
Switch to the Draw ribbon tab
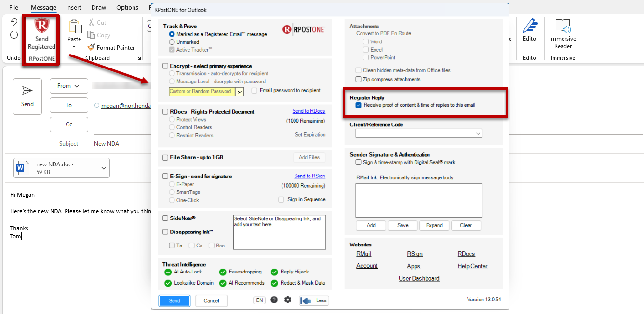pyautogui.click(x=99, y=8)
